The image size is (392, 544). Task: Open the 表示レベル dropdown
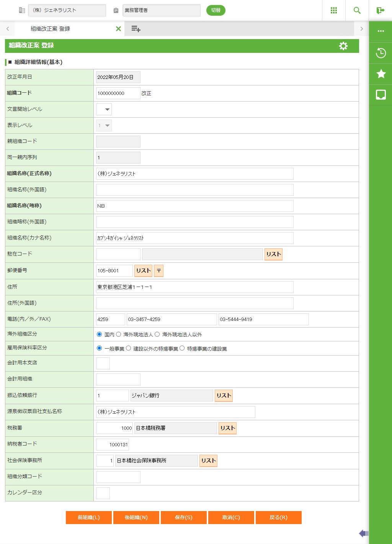[104, 126]
